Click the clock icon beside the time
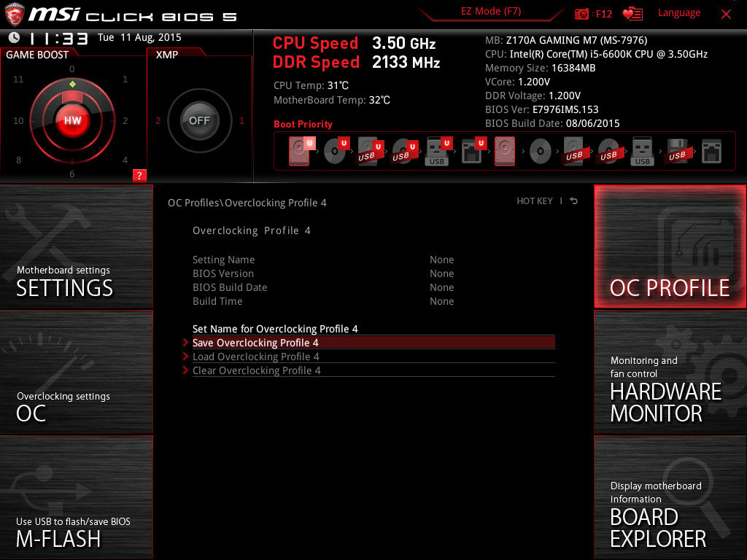 (x=15, y=38)
